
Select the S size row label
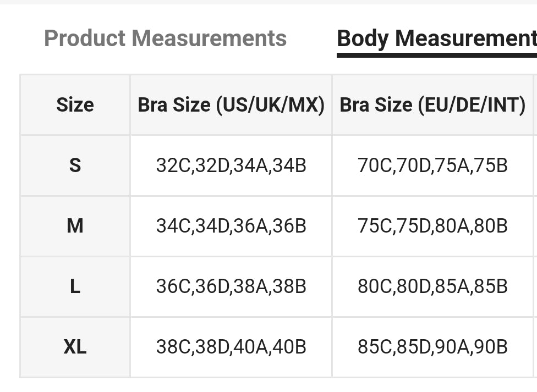tap(75, 165)
